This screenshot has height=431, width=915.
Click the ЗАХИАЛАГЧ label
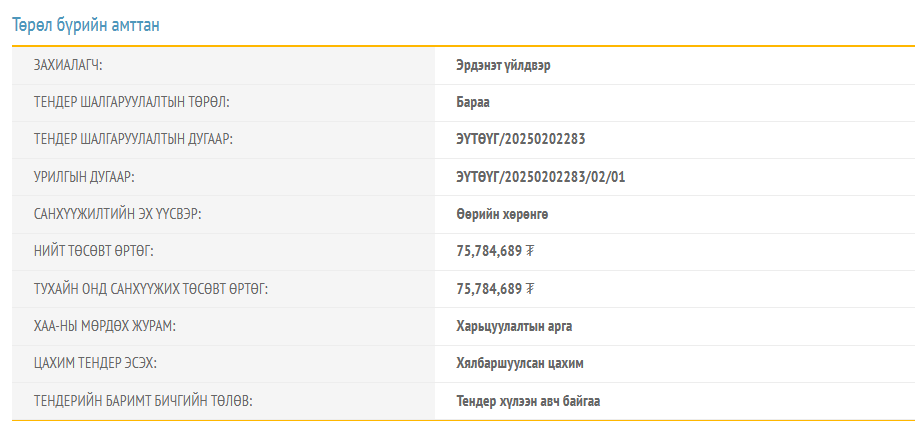click(x=68, y=65)
